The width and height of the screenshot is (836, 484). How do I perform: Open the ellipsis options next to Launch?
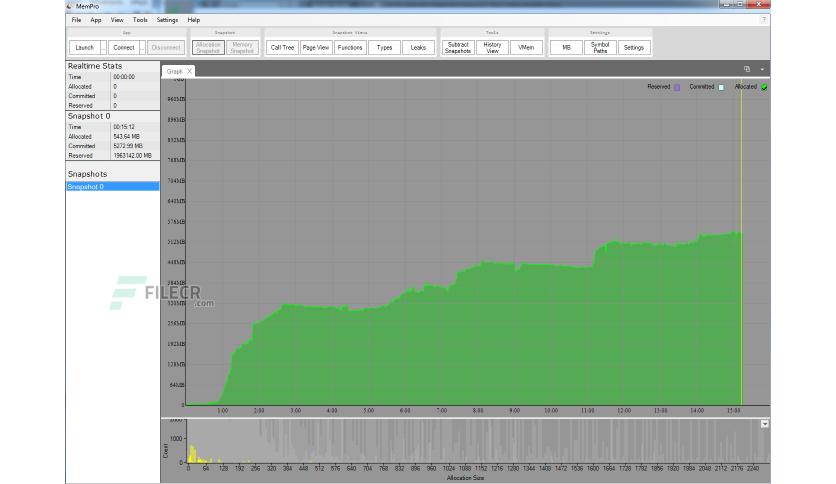[103, 47]
